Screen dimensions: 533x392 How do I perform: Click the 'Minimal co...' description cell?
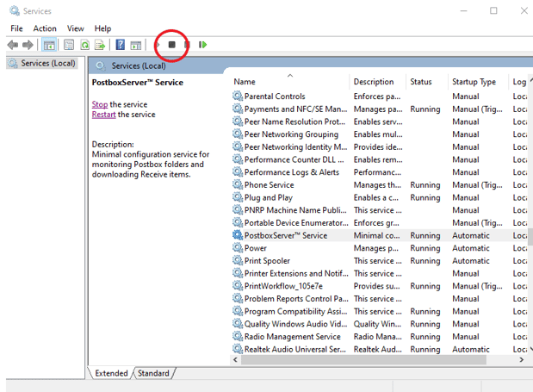click(376, 235)
